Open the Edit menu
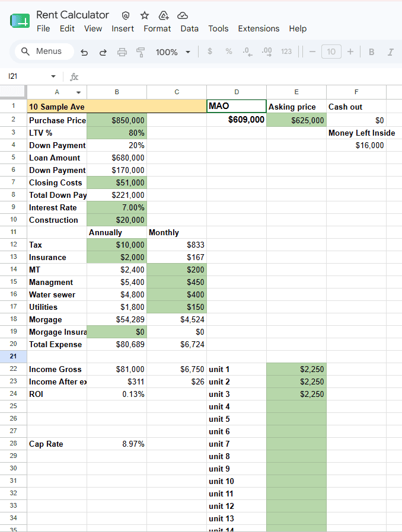Image resolution: width=402 pixels, height=532 pixels. coord(67,28)
